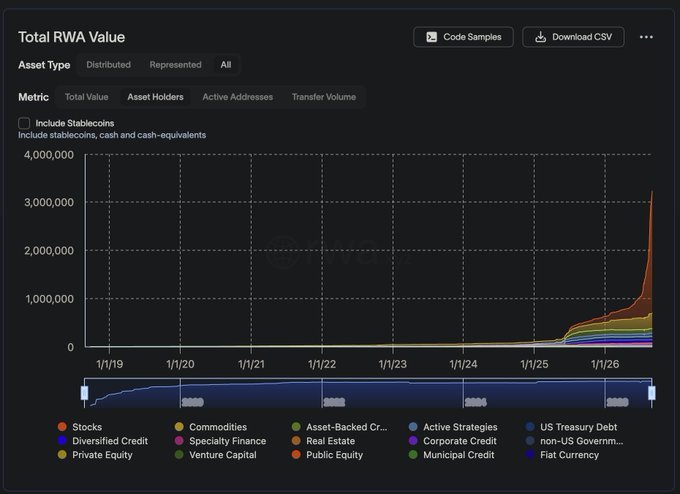The image size is (680, 494).
Task: Select the Distributed asset type
Action: pos(108,65)
